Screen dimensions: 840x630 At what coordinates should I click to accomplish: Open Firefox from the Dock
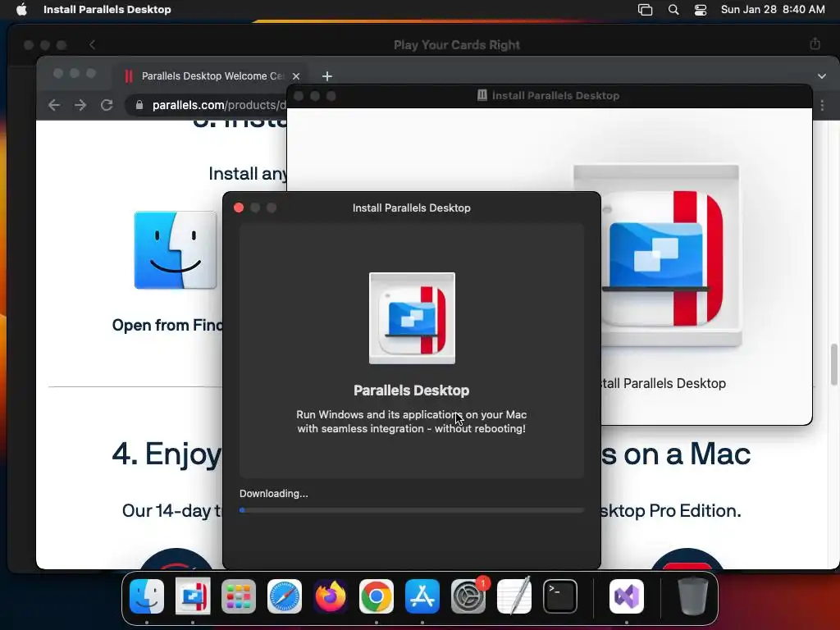coord(331,596)
